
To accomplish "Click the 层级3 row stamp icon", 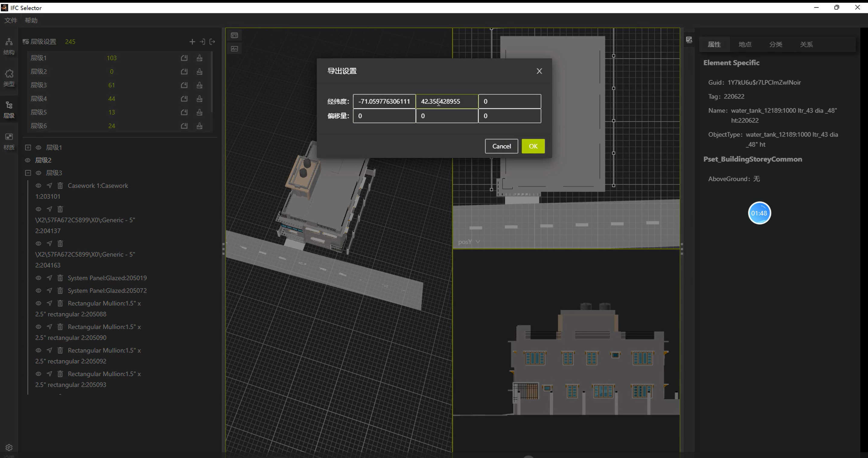I will tap(199, 85).
